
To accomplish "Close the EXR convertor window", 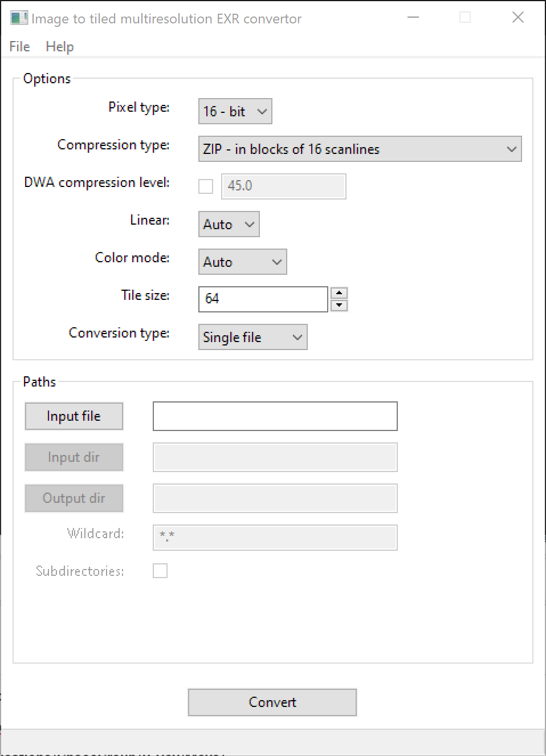I will (518, 18).
